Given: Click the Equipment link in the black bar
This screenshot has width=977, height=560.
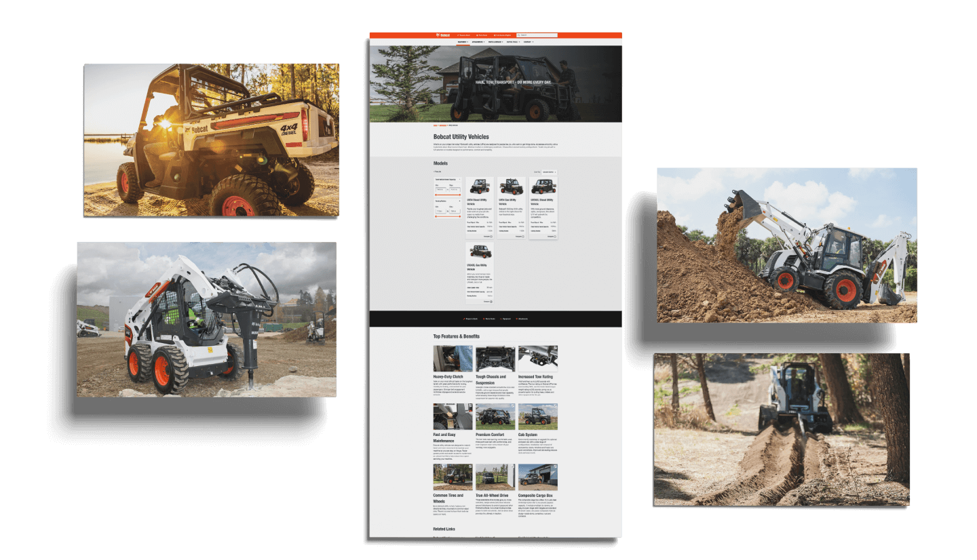Looking at the screenshot, I should [x=506, y=318].
